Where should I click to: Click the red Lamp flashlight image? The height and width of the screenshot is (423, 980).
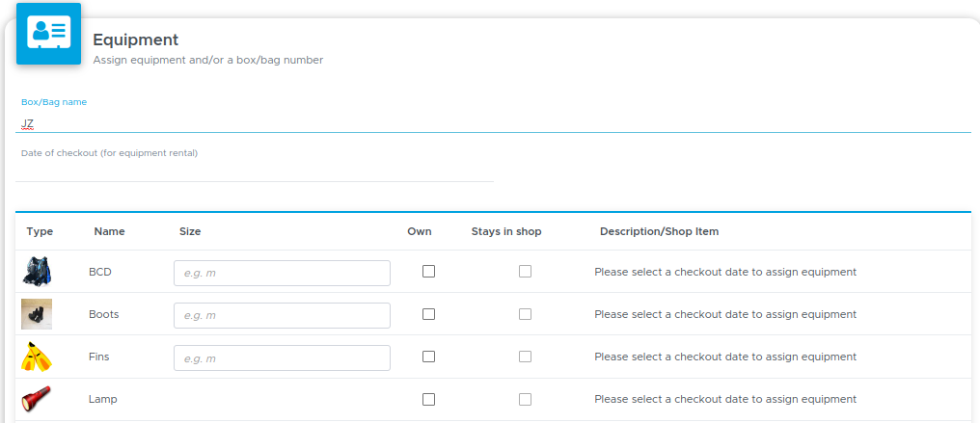tap(37, 399)
